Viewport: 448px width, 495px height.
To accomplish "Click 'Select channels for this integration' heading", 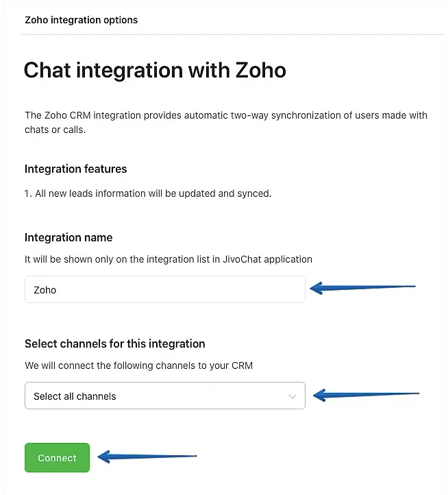I will 115,343.
